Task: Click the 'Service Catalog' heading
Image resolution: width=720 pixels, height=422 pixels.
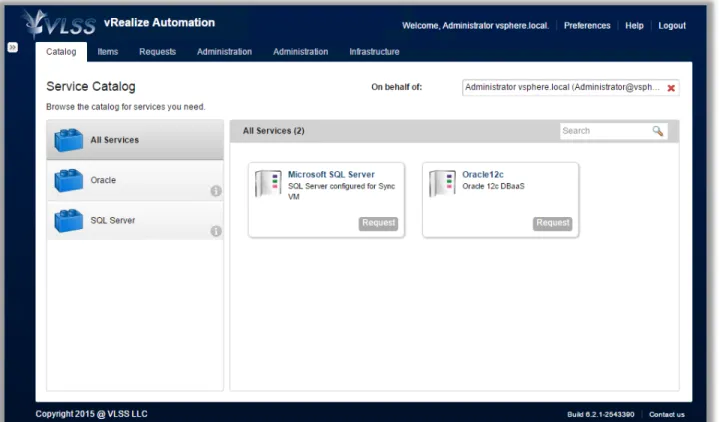Action: pos(91,86)
